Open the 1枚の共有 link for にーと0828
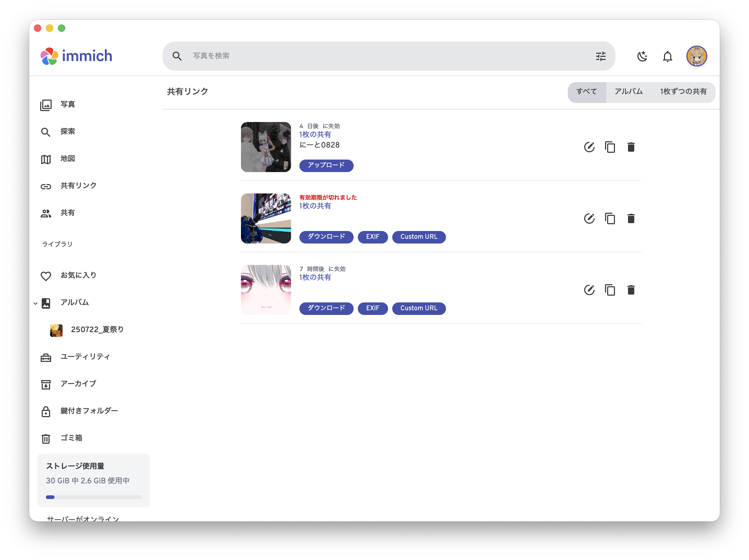The width and height of the screenshot is (749, 560). [x=315, y=135]
